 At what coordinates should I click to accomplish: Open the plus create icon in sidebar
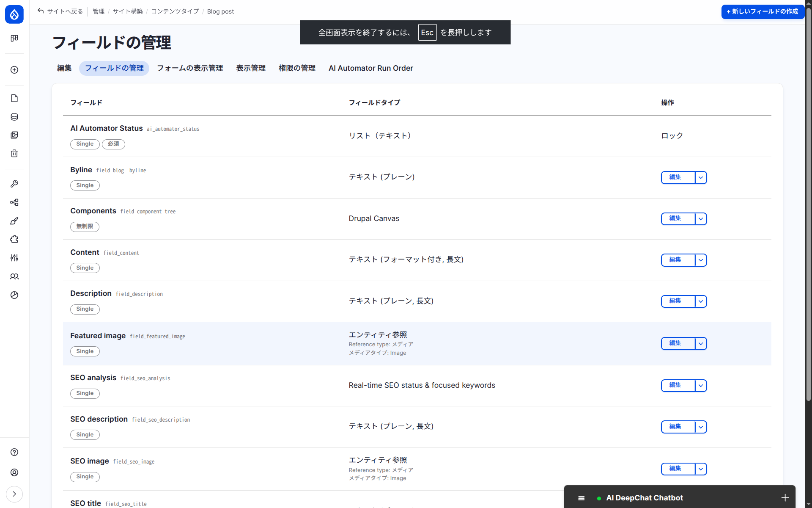point(14,70)
